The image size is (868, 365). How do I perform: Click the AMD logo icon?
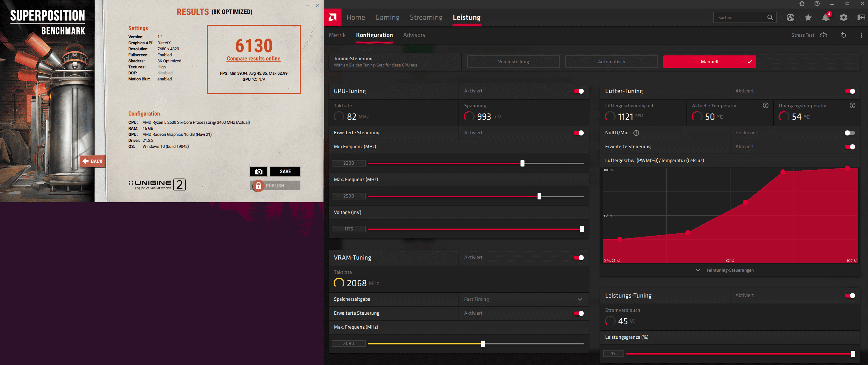click(x=333, y=17)
